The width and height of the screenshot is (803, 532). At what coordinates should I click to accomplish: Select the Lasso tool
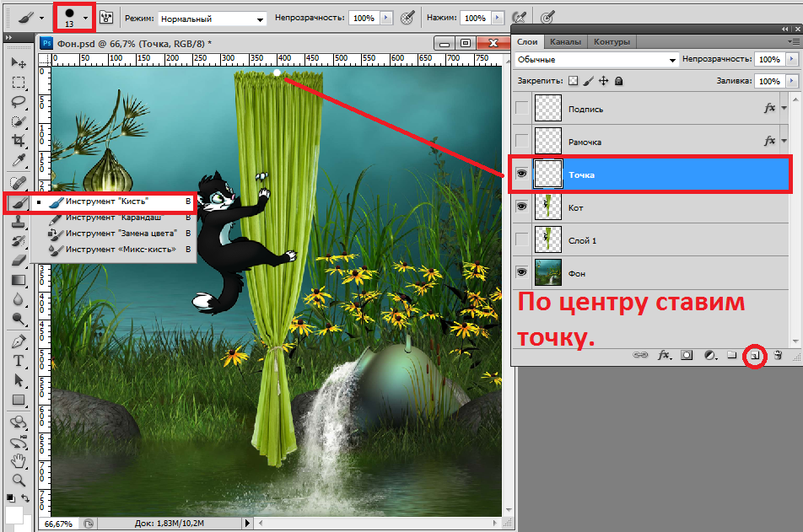[x=19, y=102]
